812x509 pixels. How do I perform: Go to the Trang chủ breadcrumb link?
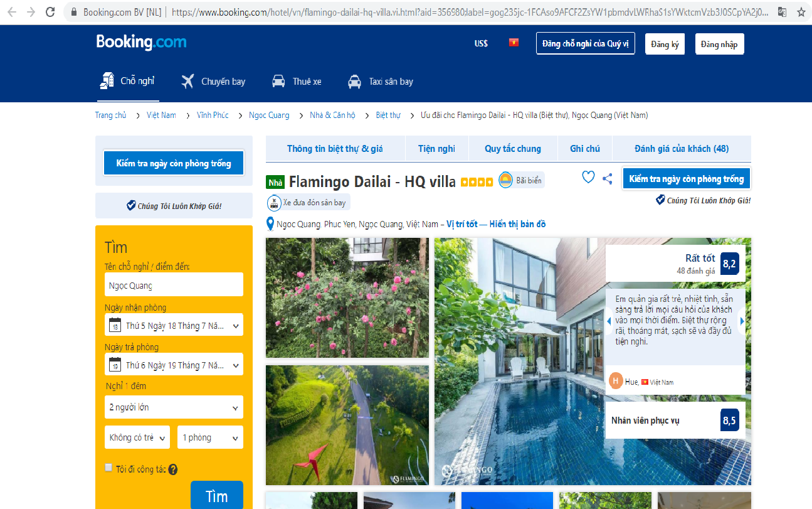pyautogui.click(x=110, y=115)
